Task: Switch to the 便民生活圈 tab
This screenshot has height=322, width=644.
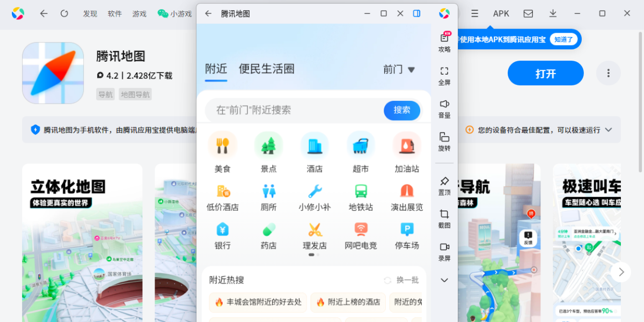Action: tap(266, 69)
